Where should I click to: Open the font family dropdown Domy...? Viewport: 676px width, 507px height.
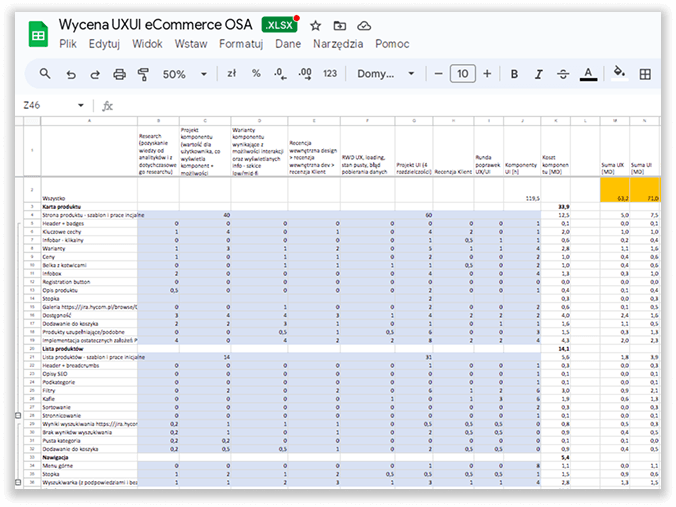385,74
